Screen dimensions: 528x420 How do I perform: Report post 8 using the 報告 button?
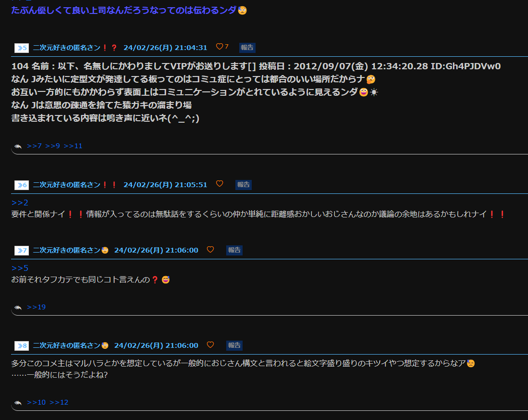(x=234, y=345)
